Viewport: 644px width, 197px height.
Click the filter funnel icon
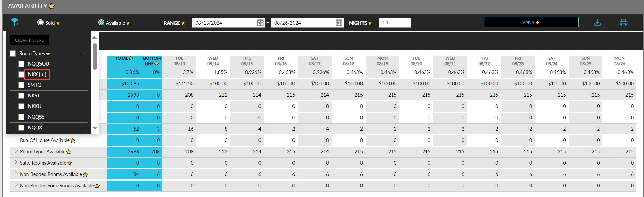[x=14, y=23]
